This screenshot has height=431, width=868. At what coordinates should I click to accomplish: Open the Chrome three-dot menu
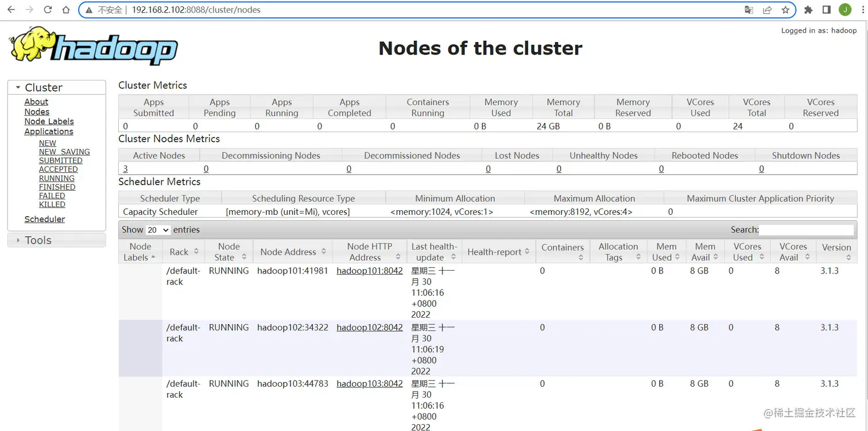[x=862, y=10]
